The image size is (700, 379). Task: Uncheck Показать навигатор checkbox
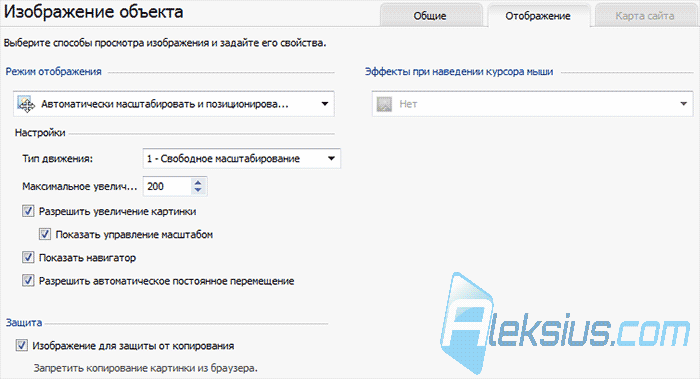coord(28,258)
